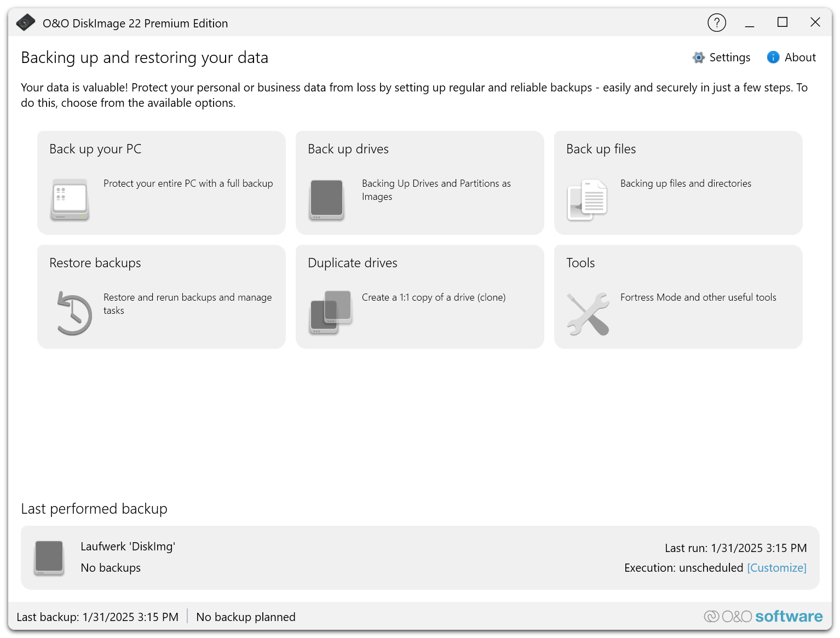The width and height of the screenshot is (840, 638).
Task: Click the Duplicate drives clone icon
Action: [330, 312]
